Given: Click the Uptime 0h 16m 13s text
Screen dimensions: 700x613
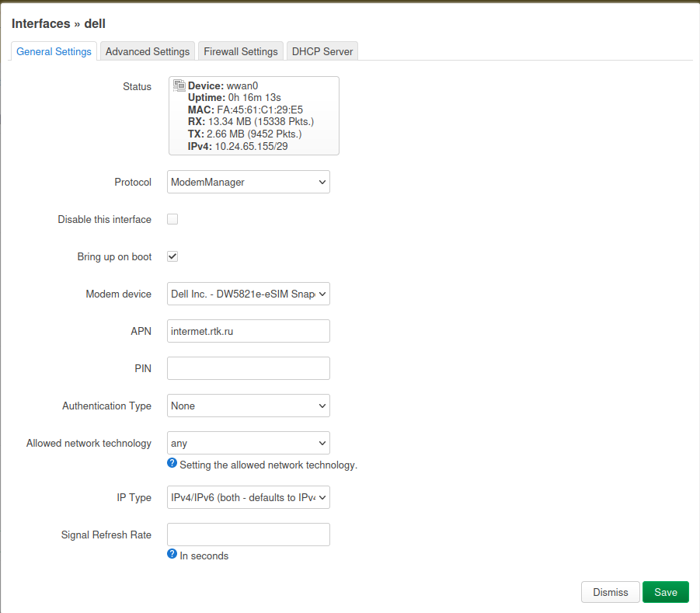Looking at the screenshot, I should point(235,97).
